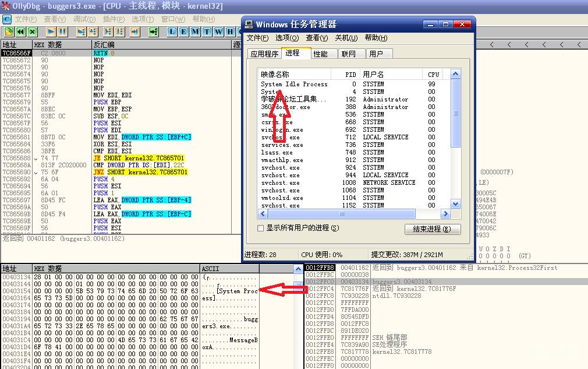Select stack row 0012FFC0 buggers3.00403134
The height and width of the screenshot is (369, 588).
pos(446,282)
